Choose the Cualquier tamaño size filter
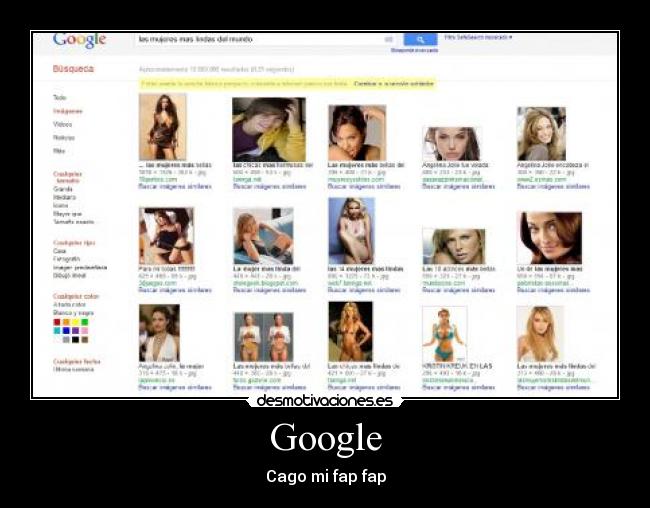The height and width of the screenshot is (508, 650). 67,177
